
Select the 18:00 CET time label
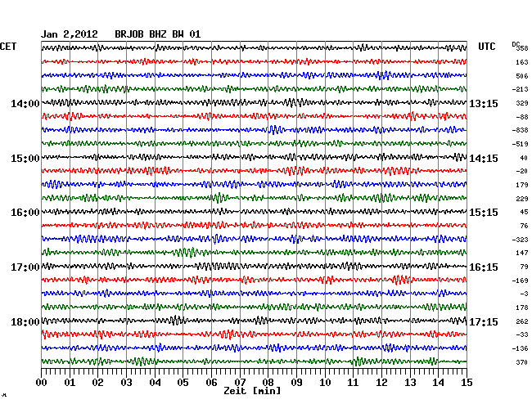click(25, 321)
